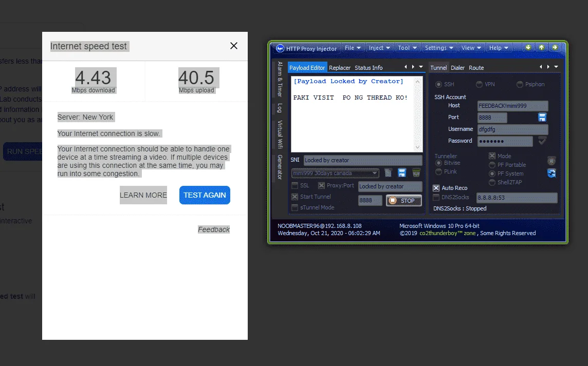Click the STOP tunnel button
This screenshot has width=588, height=366.
coord(404,201)
